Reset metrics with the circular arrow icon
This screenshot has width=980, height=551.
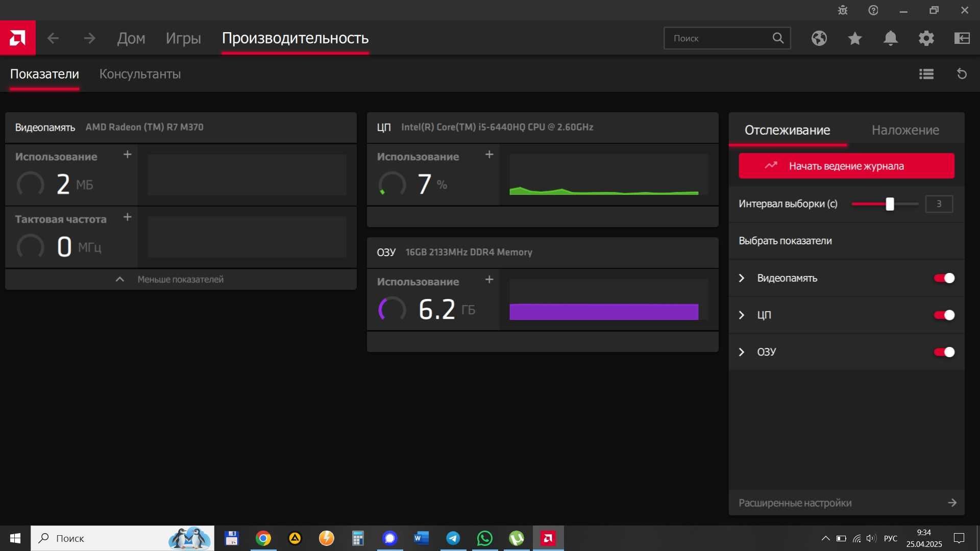pyautogui.click(x=962, y=74)
